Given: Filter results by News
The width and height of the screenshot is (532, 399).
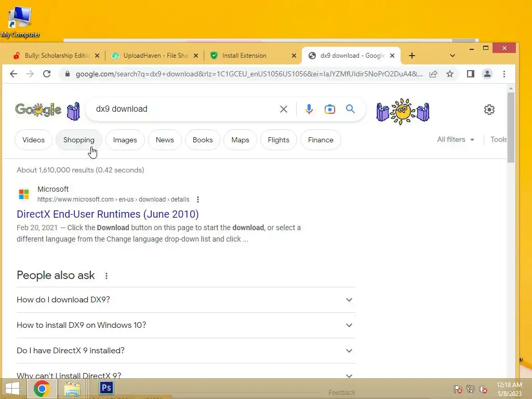Looking at the screenshot, I should (x=165, y=140).
